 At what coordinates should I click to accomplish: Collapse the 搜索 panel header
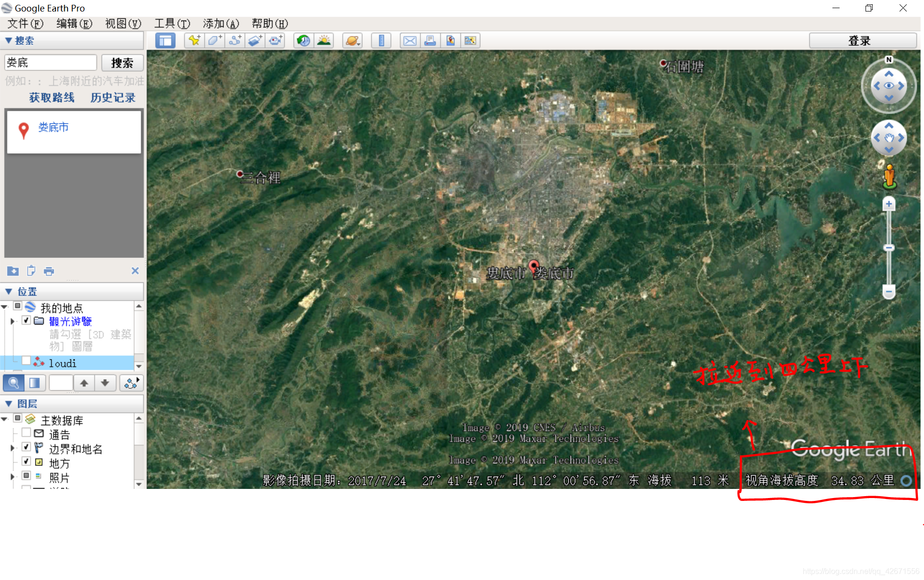click(x=9, y=41)
